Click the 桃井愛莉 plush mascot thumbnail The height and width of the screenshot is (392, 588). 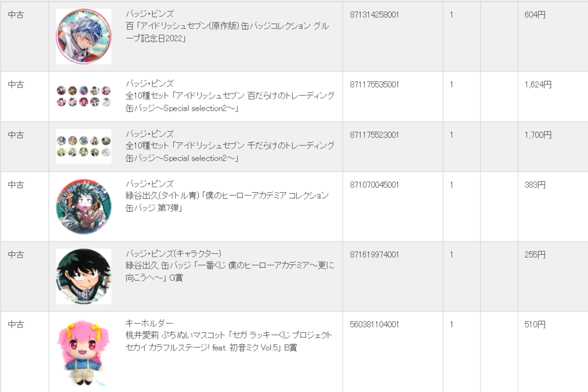(x=84, y=352)
